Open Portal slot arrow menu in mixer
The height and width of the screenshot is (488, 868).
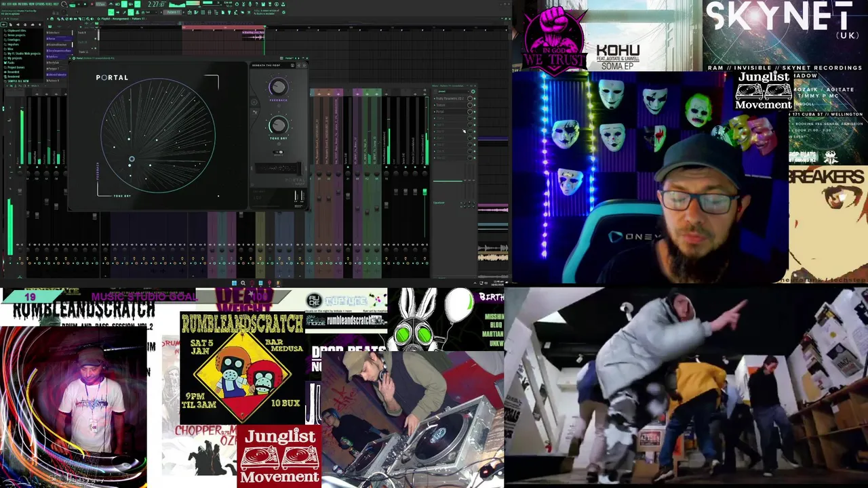[435, 112]
